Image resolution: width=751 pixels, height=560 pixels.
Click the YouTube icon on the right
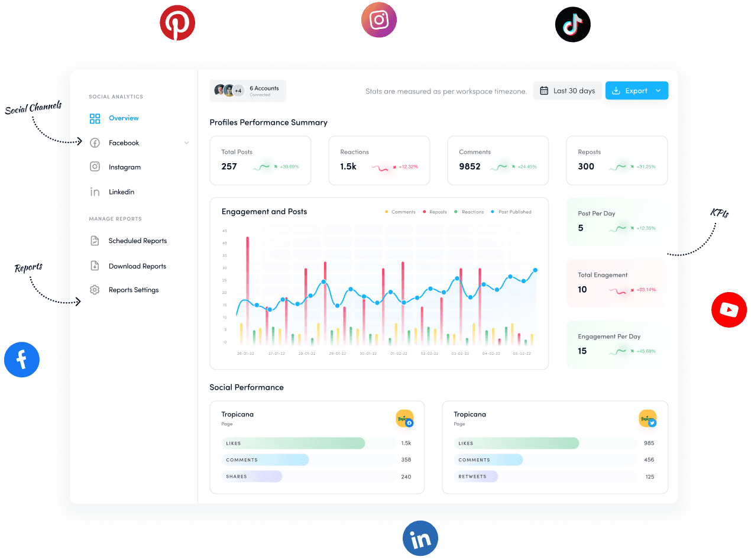tap(729, 309)
